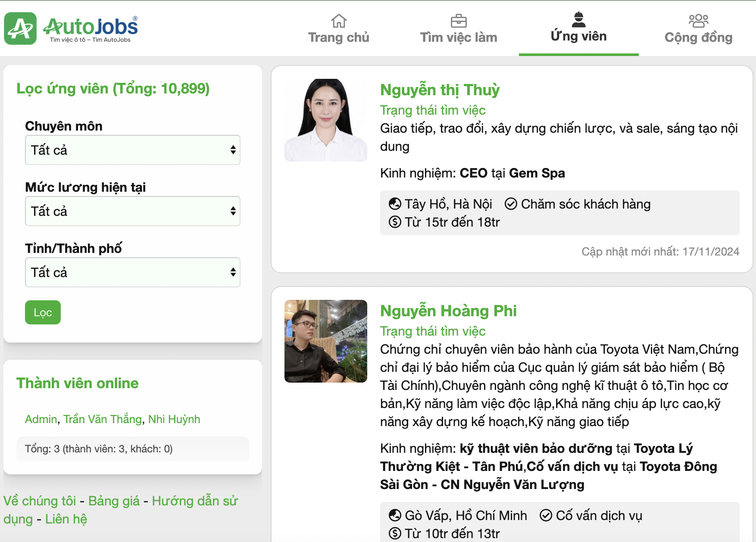Click the checkmark icon beside Cố vấn dịch vụ
This screenshot has height=542, width=756.
[546, 515]
